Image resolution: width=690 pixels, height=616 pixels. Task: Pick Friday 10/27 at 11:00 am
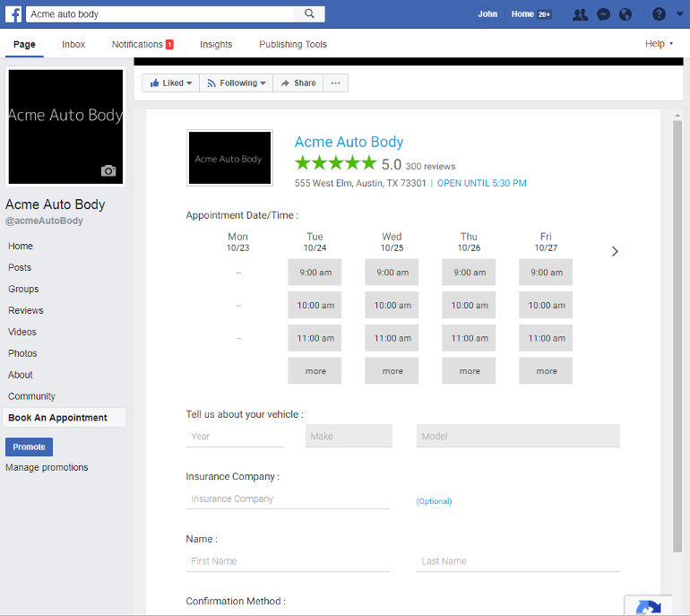(x=546, y=338)
